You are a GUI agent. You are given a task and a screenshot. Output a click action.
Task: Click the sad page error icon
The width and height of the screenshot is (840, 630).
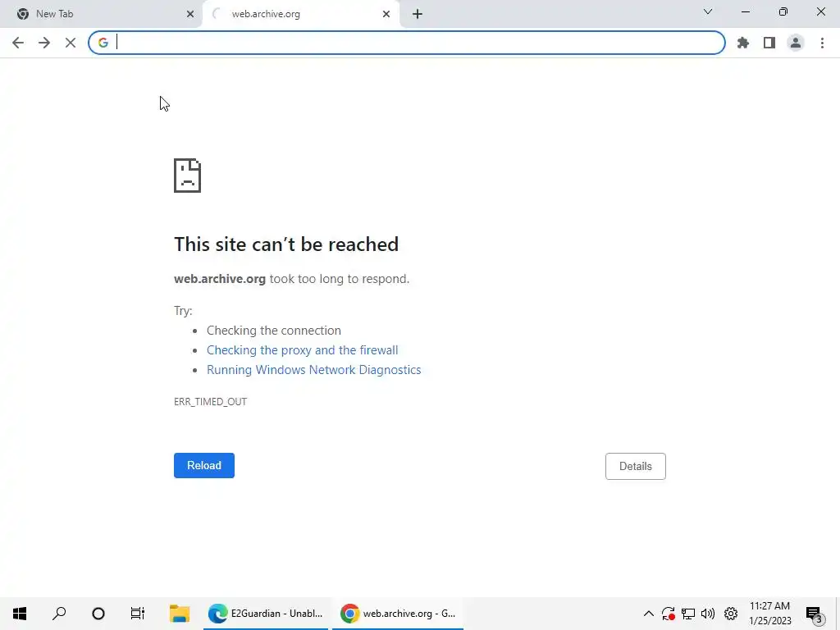pos(188,176)
